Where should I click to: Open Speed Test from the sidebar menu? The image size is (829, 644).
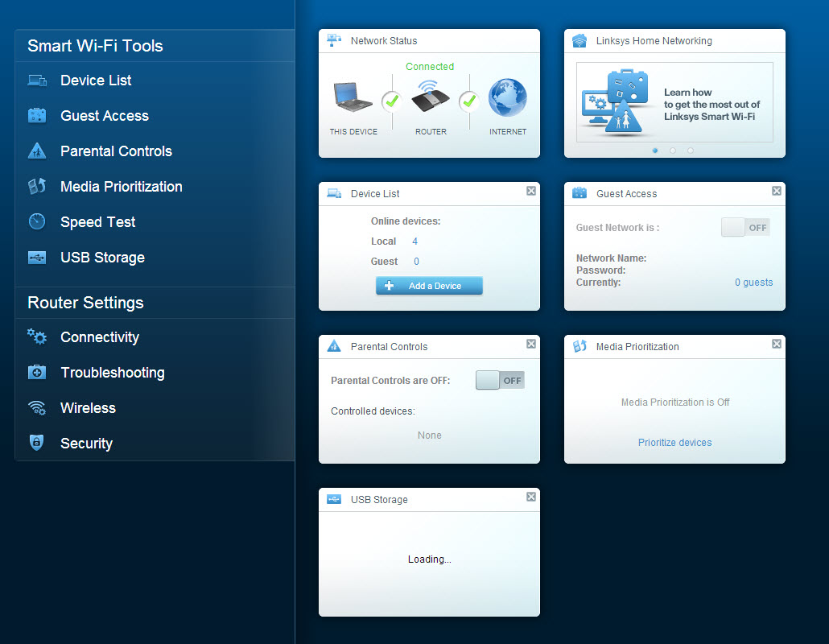[98, 222]
